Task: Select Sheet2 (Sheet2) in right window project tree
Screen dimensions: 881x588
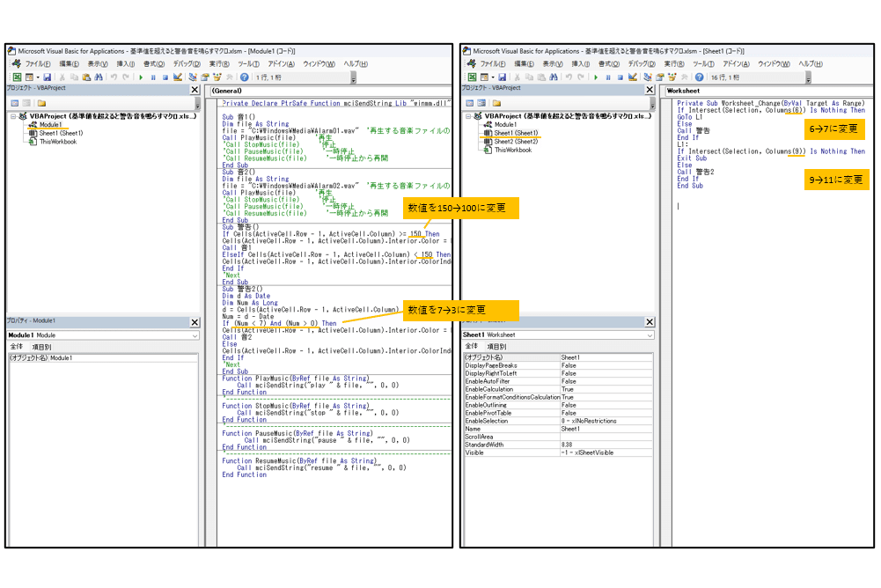Action: (517, 142)
